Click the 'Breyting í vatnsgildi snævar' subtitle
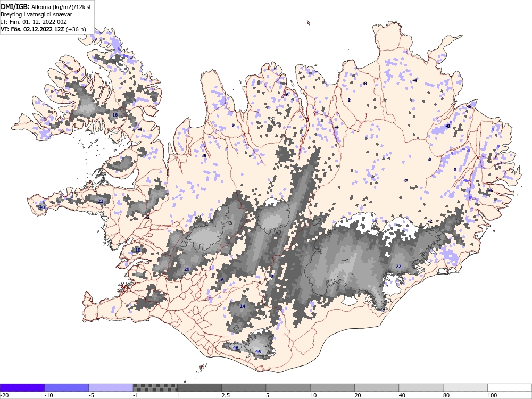 point(36,14)
